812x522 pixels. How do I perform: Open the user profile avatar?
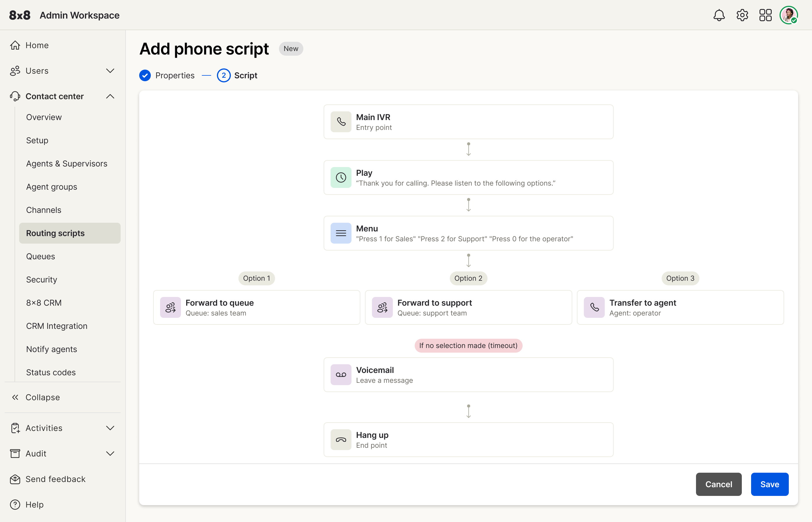[789, 15]
